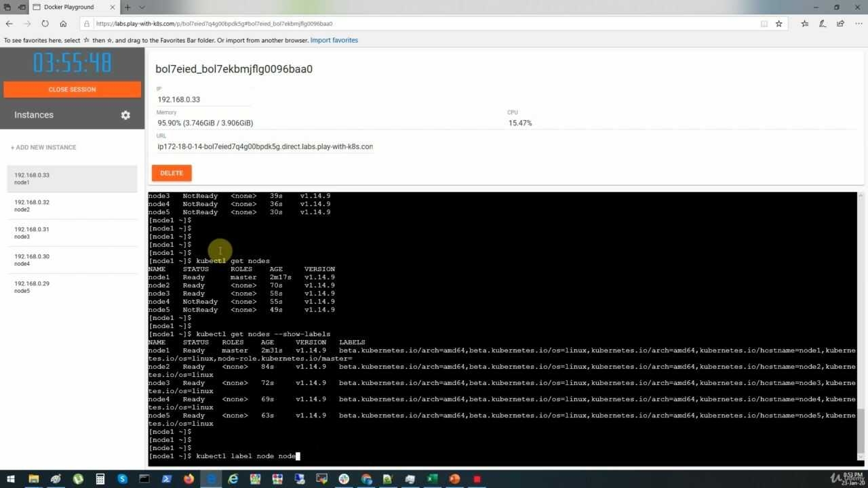Toggle reading view icon in address bar
Viewport: 868px width, 488px height.
[764, 23]
